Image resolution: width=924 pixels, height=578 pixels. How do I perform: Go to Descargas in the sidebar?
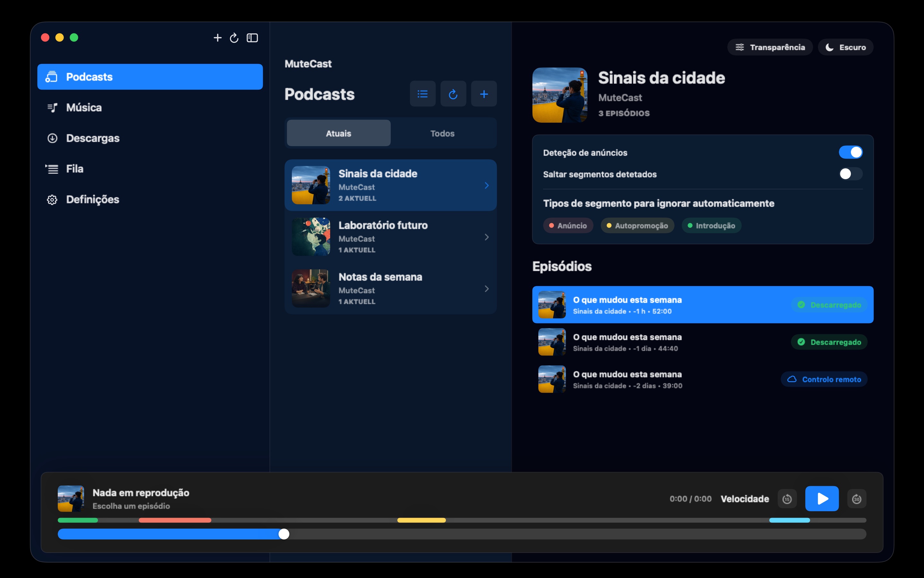150,138
